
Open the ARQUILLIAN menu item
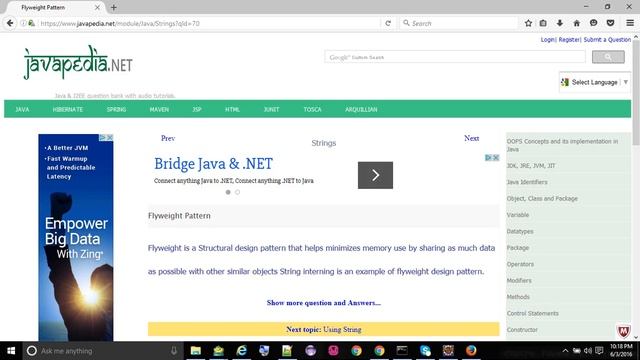[x=361, y=109]
